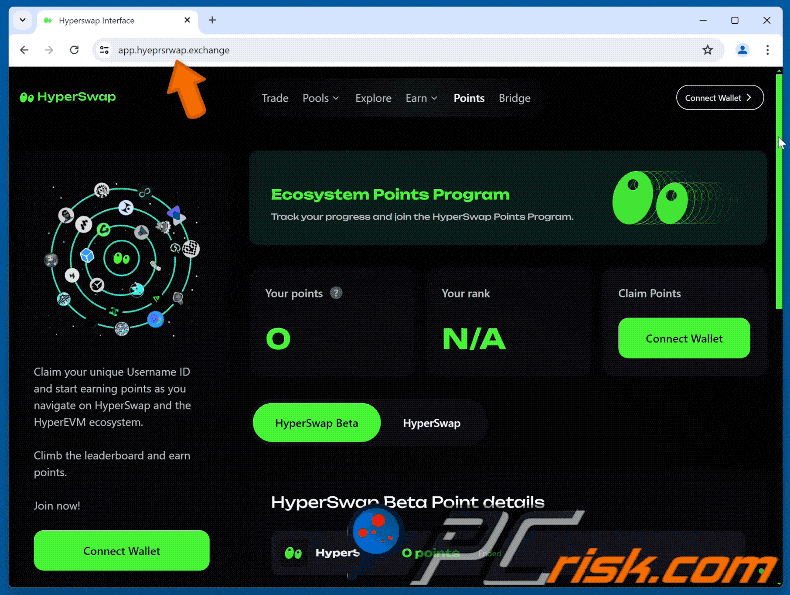Click the 'Join now!' text
Viewport: 790px width, 595px height.
tap(57, 506)
